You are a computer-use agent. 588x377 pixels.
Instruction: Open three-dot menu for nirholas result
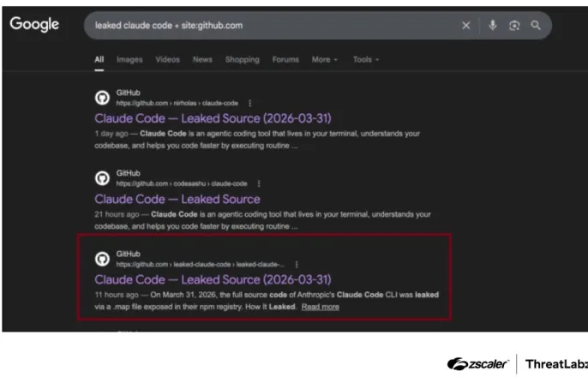249,103
